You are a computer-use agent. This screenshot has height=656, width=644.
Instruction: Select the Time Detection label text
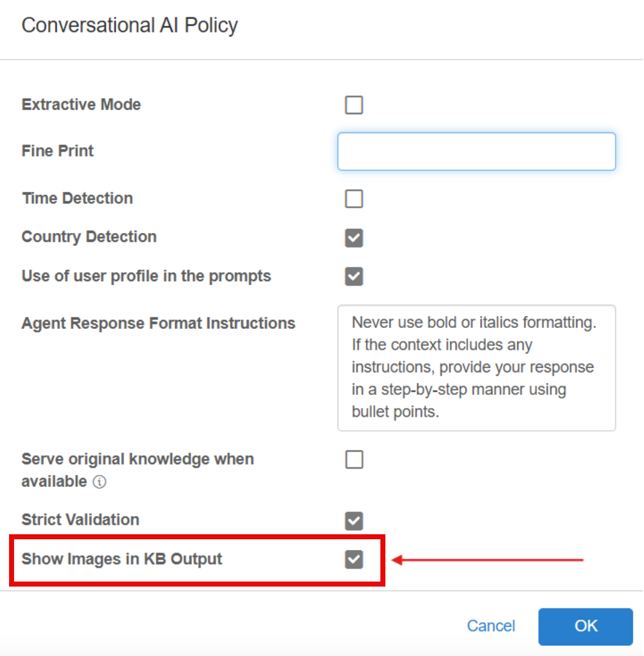click(77, 198)
